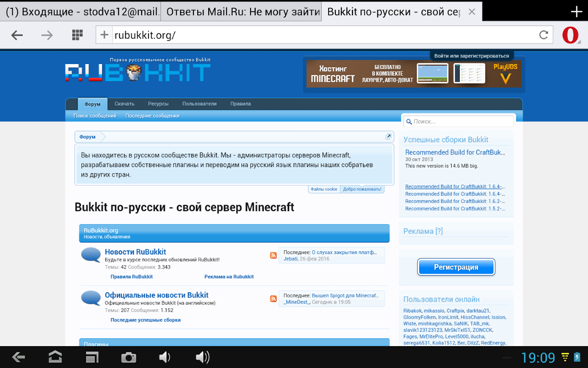The width and height of the screenshot is (588, 368).
Task: Close the Bukkit по-русски tab
Action: (x=472, y=12)
